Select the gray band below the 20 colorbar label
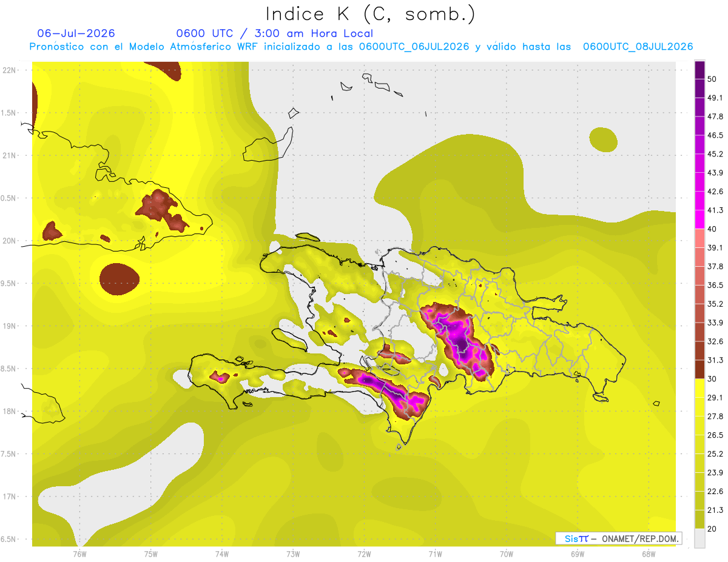Screen dimensions: 728x562 point(699,538)
